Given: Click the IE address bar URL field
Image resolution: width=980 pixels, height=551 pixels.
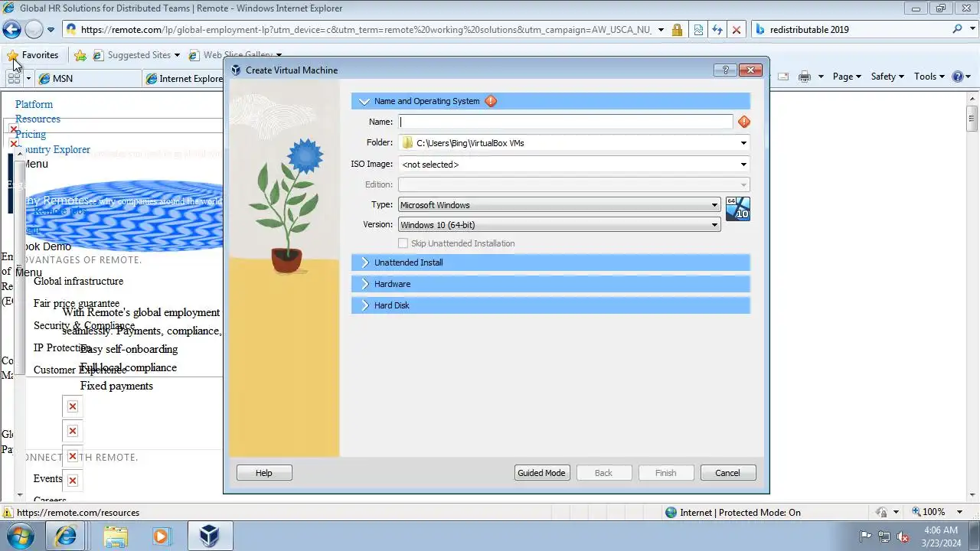Looking at the screenshot, I should click(x=360, y=30).
